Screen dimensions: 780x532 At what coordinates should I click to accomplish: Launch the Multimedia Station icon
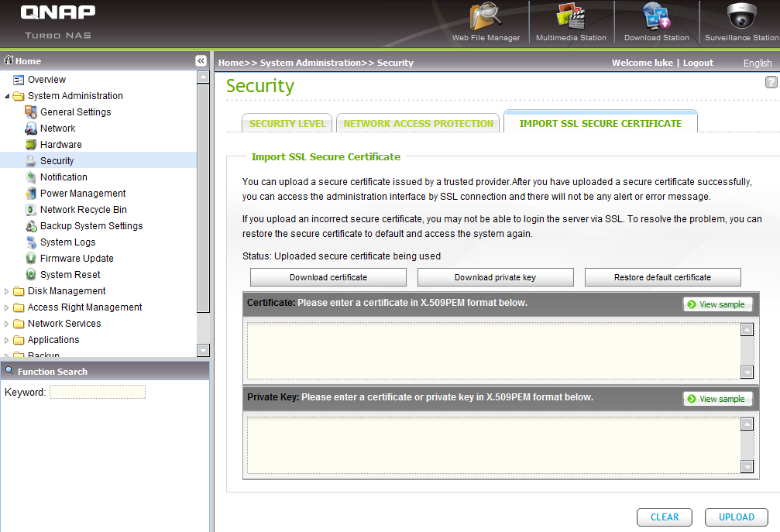pyautogui.click(x=571, y=17)
